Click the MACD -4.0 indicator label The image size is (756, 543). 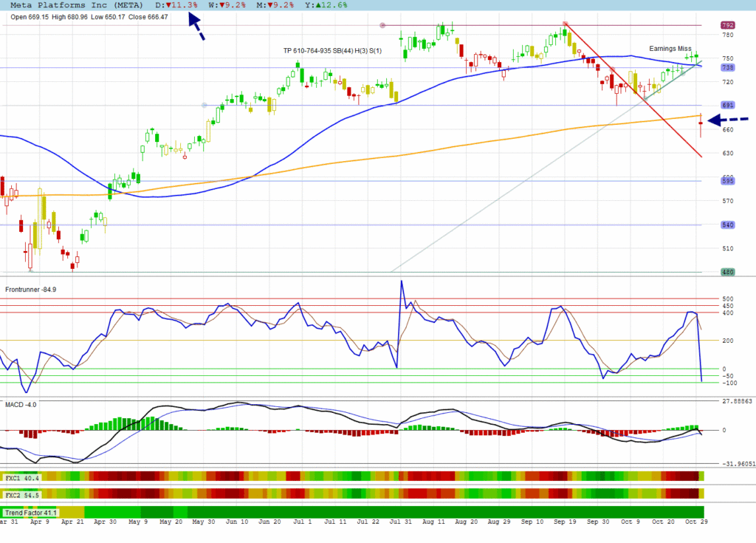click(x=21, y=404)
